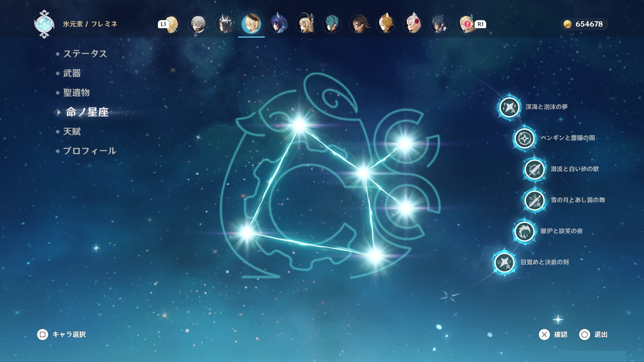Select the orange fox-eared character portrait
This screenshot has width=644, height=362.
386,24
